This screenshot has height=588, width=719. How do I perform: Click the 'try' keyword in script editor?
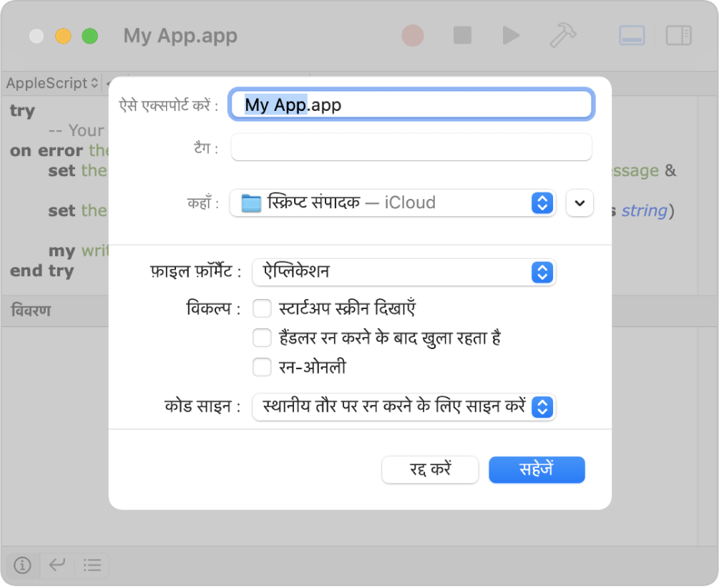22,111
